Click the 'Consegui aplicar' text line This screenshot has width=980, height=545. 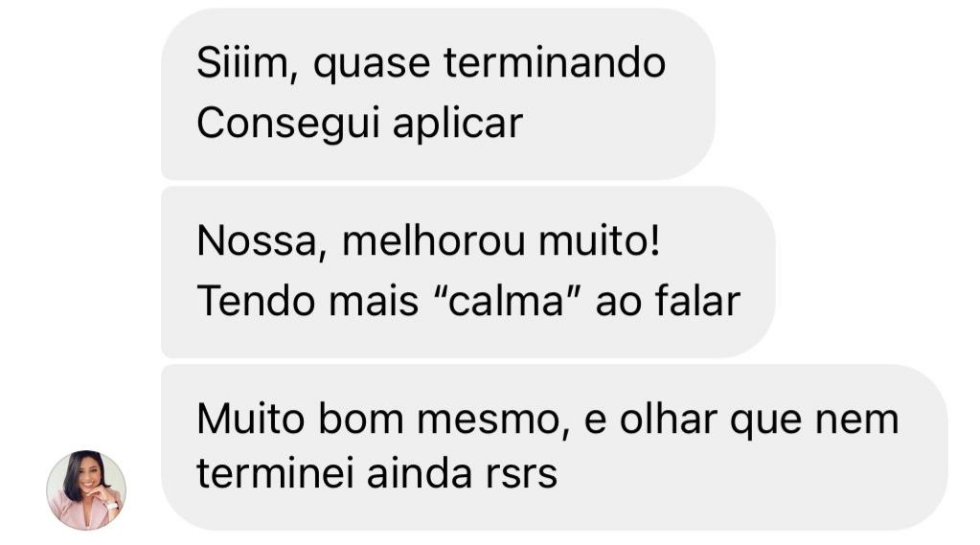point(359,124)
